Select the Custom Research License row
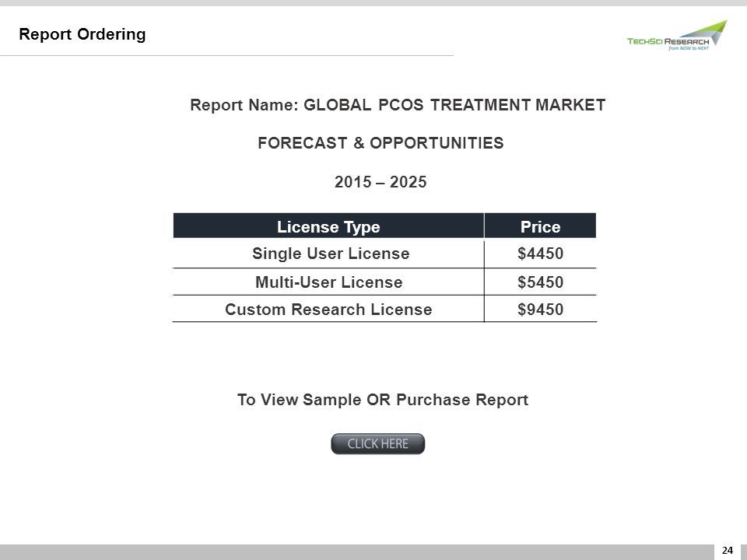The image size is (747, 560). pyautogui.click(x=384, y=309)
